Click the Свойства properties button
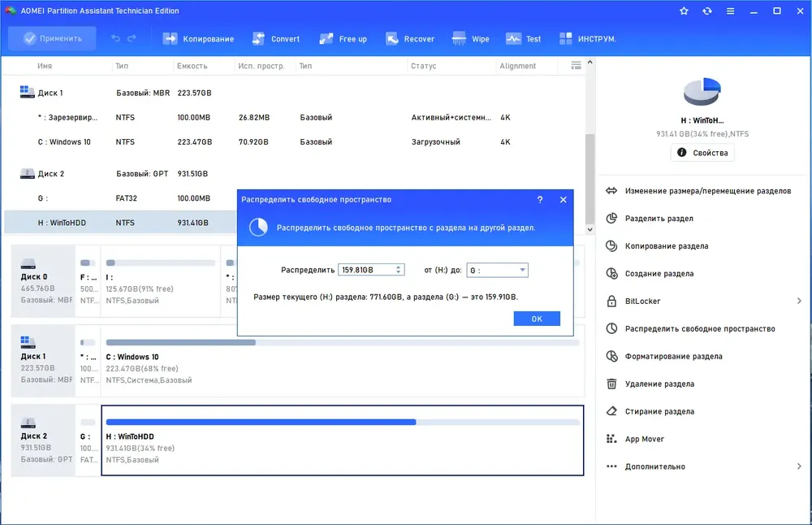 point(702,152)
